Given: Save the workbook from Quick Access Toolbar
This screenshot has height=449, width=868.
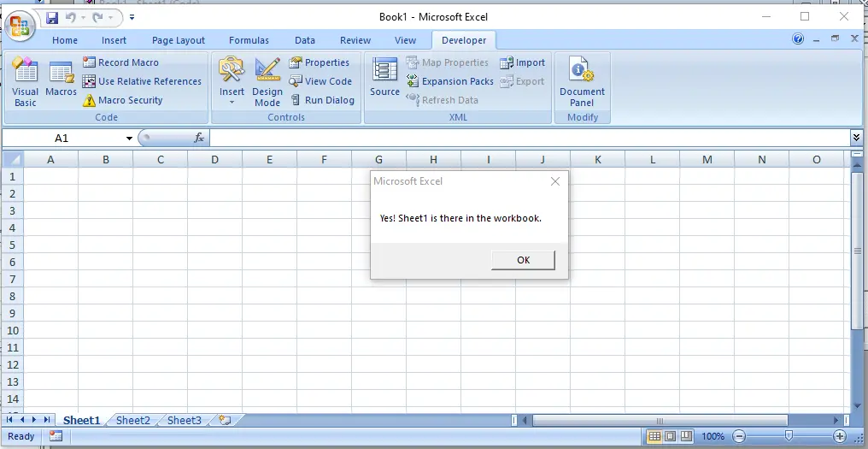Looking at the screenshot, I should (52, 18).
